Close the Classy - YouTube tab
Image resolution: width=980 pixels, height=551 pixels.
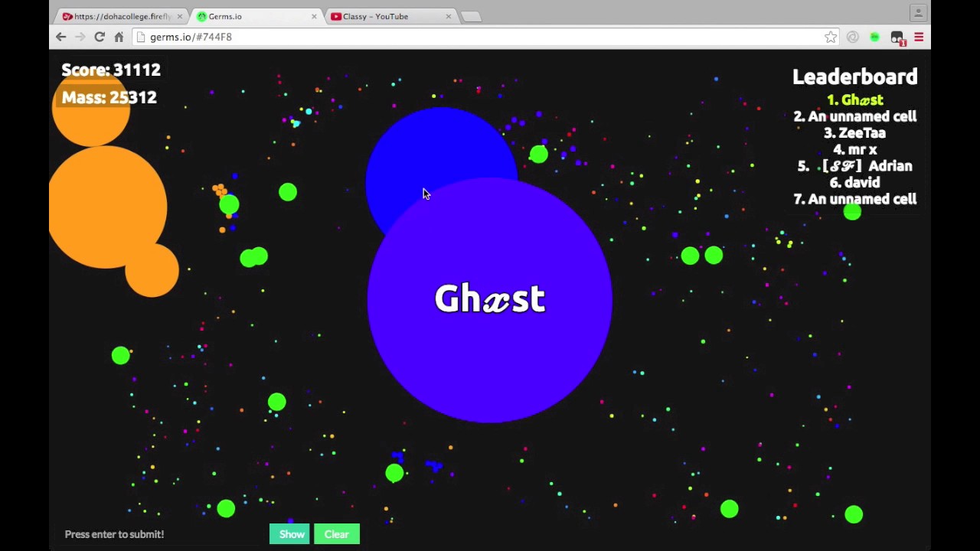(449, 16)
